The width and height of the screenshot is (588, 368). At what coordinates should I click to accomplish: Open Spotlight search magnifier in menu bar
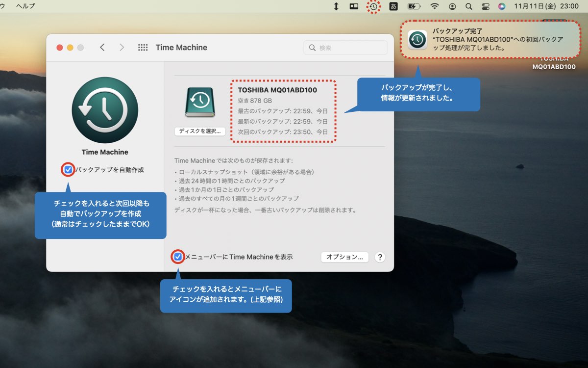point(469,6)
